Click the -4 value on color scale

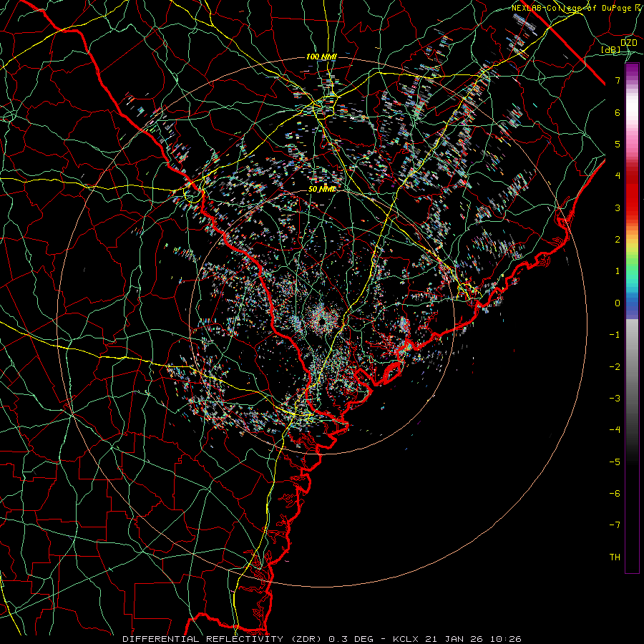click(x=615, y=430)
